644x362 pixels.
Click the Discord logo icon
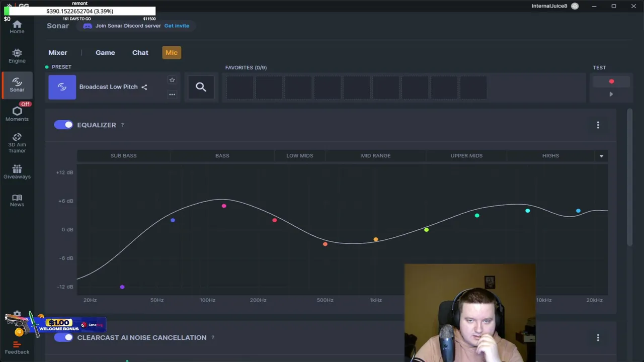(x=88, y=26)
